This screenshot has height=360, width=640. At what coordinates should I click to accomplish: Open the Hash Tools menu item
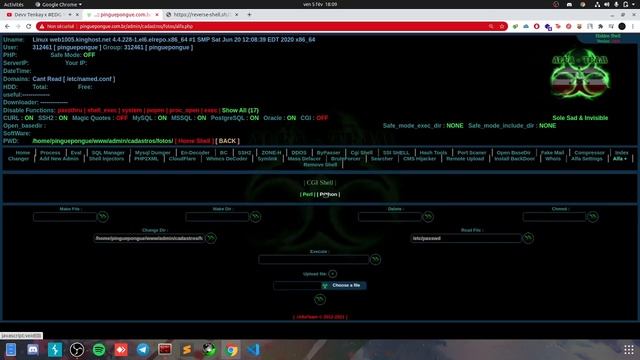(x=433, y=153)
